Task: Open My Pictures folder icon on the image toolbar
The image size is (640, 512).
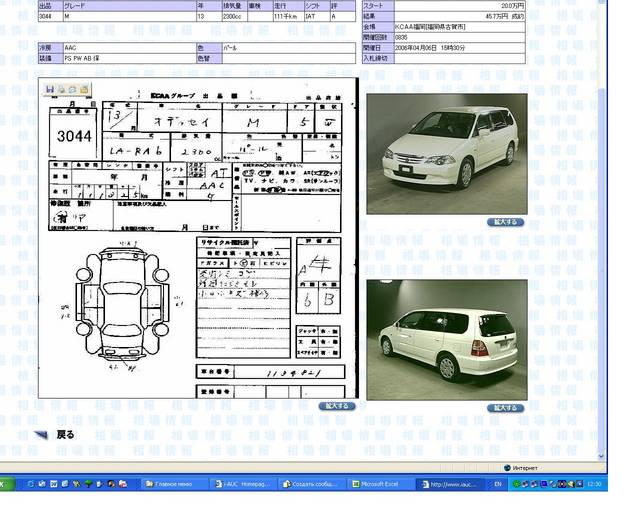Action: pos(84,89)
